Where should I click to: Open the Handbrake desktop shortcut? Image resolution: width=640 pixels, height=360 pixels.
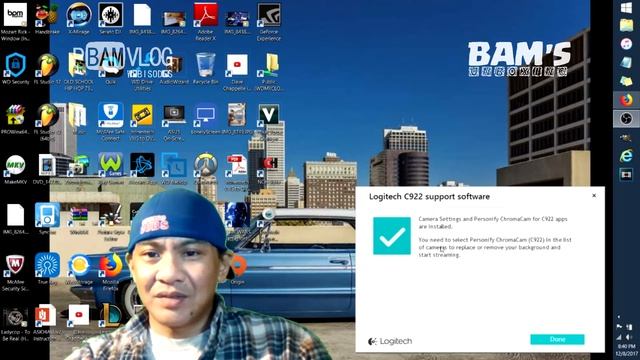(x=47, y=18)
